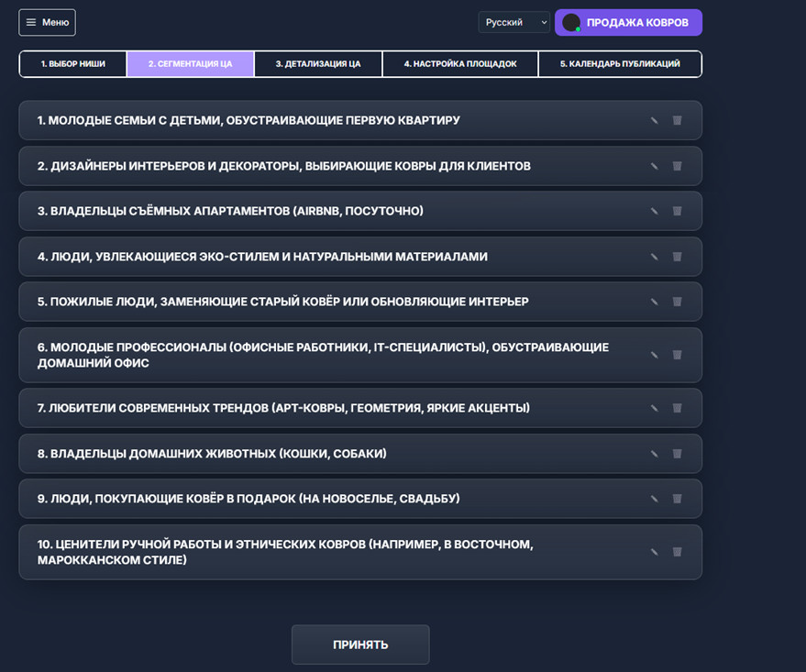
Task: Select the ЛЮДИ, ПОКУПАЮЩИЕ КОВЁР В ПОДАРОК text
Action: pyautogui.click(x=248, y=499)
